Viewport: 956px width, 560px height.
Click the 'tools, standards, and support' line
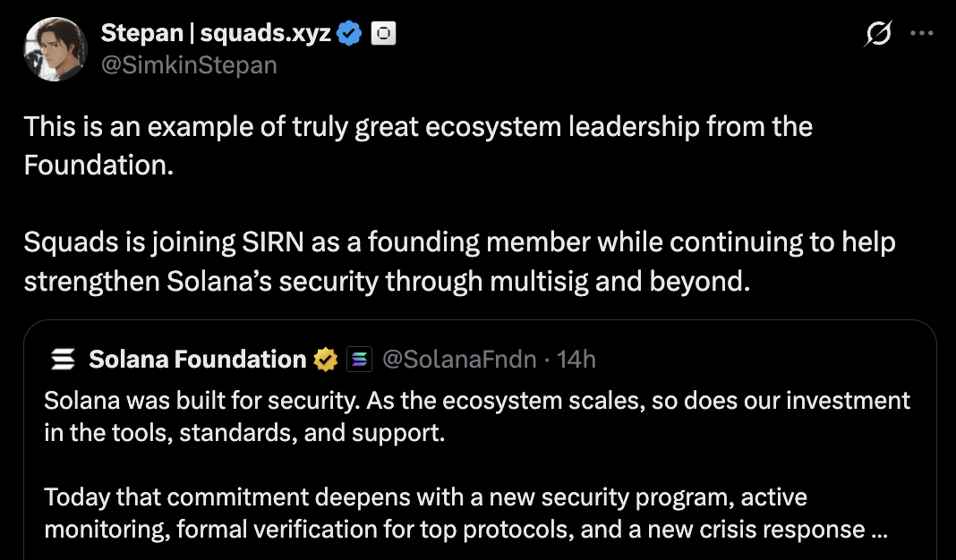(244, 433)
